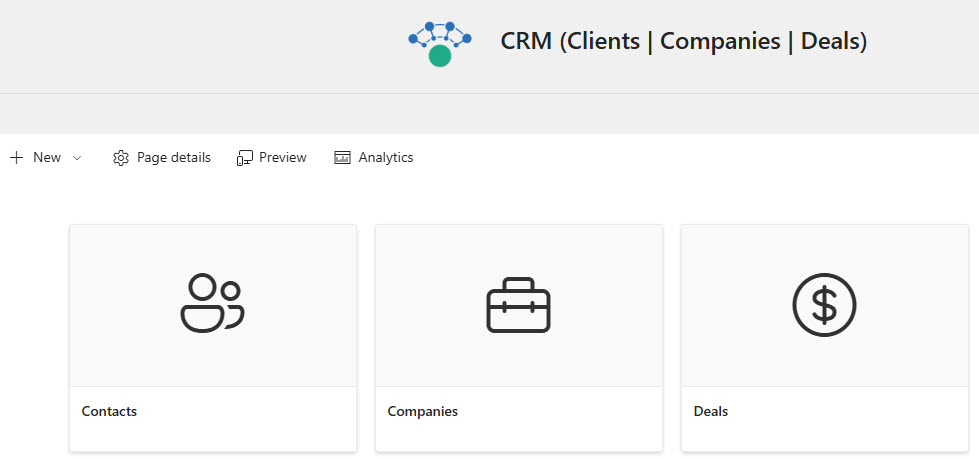979x459 pixels.
Task: Open Analytics from the command bar
Action: (385, 158)
